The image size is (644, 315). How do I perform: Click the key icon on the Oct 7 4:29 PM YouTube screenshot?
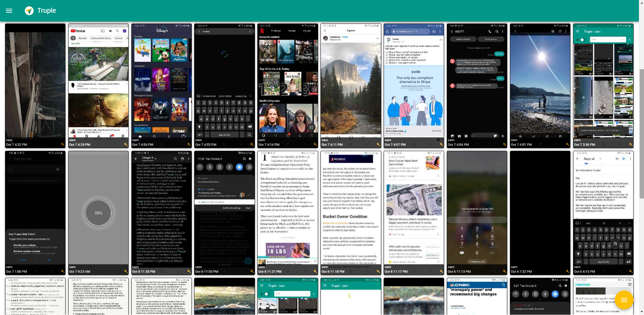point(126,144)
